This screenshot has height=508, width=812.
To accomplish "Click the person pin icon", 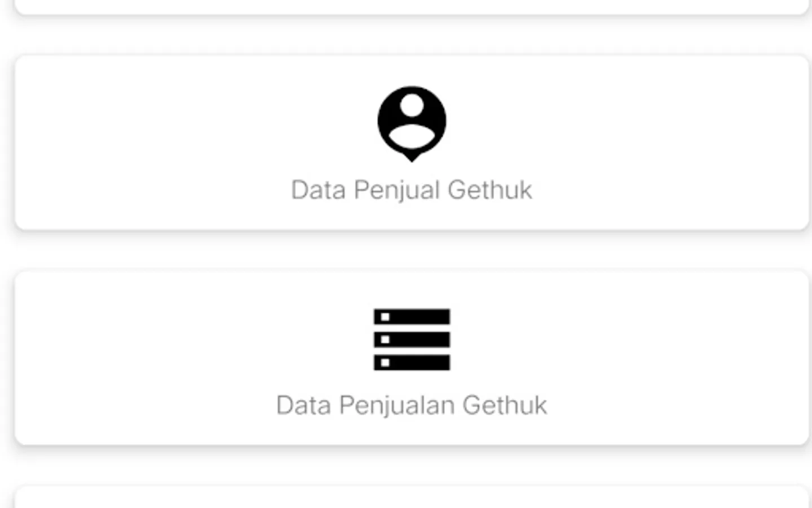I will tap(412, 124).
